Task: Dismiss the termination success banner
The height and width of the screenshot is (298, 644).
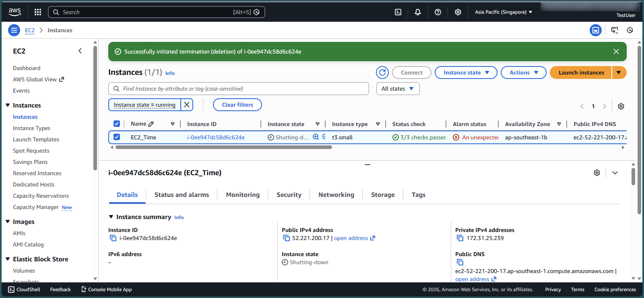Action: tap(616, 52)
